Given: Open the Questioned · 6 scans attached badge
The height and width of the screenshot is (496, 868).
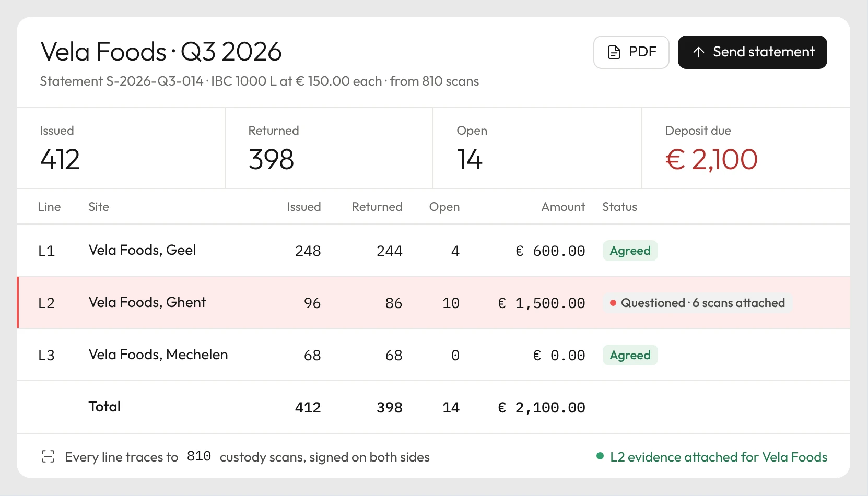Looking at the screenshot, I should [x=697, y=303].
